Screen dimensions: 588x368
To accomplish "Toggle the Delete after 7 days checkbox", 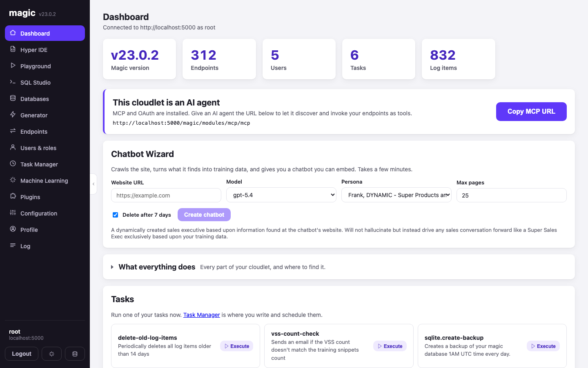I will [116, 215].
